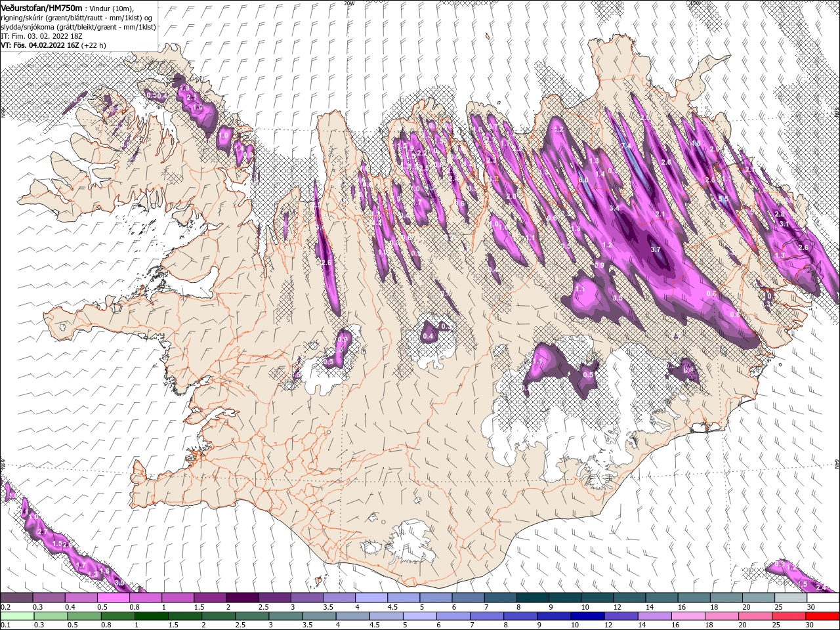840x630 pixels.
Task: Pick the pale green rain swatch between 0.1 and 0.3
Action: coord(17,616)
